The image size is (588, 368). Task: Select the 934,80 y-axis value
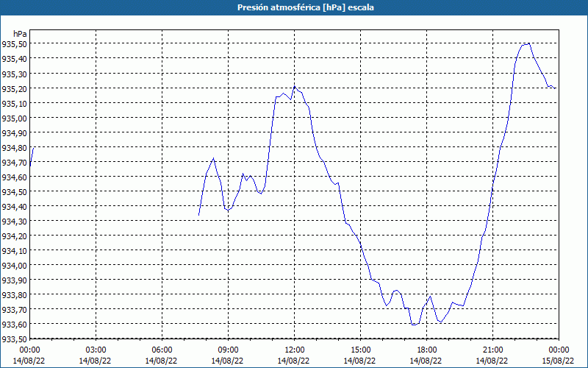14,148
